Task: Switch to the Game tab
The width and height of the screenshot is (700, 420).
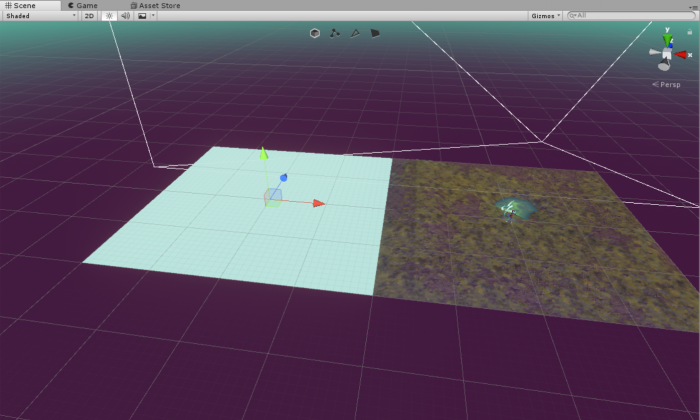Action: (83, 5)
